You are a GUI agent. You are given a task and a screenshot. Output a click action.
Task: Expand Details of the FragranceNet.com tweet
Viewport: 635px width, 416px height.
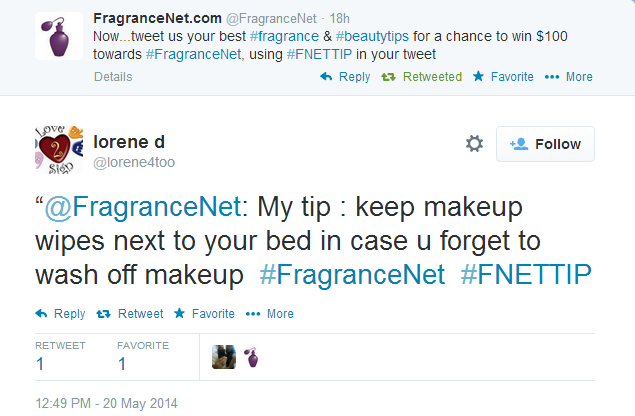(113, 77)
